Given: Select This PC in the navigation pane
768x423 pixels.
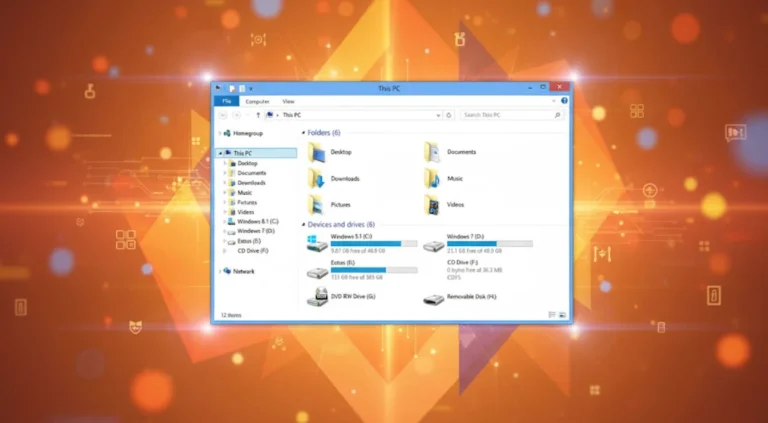Looking at the screenshot, I should pos(242,153).
